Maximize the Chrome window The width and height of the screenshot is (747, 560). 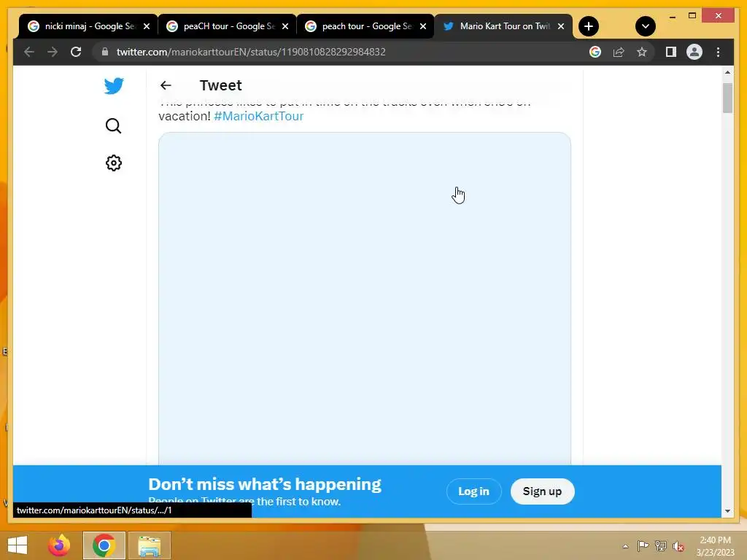(692, 16)
